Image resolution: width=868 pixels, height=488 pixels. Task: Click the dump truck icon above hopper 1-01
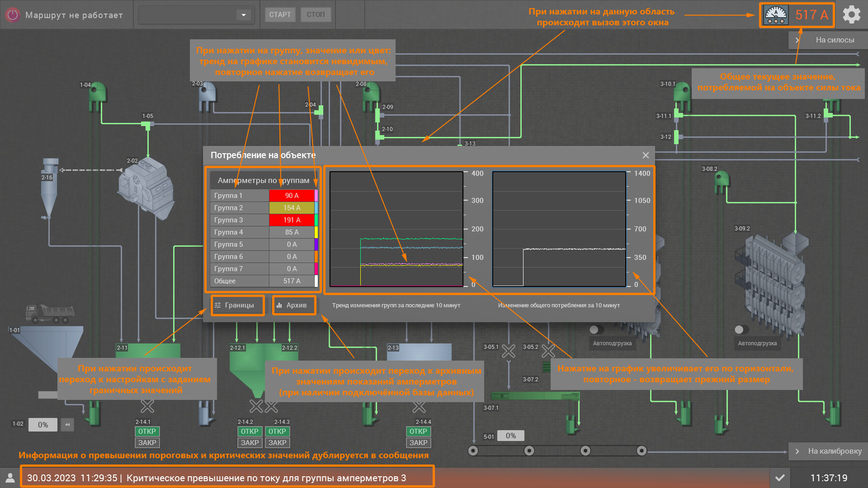(x=50, y=313)
